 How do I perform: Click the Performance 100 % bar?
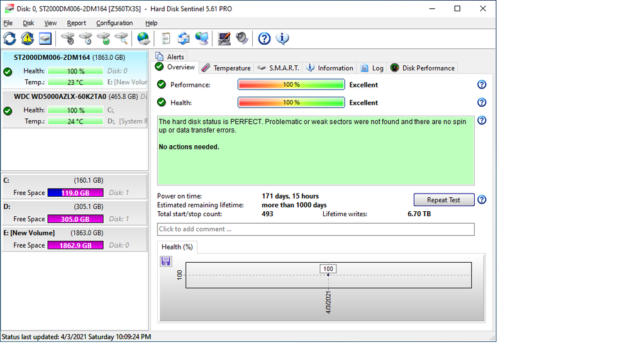(x=291, y=85)
